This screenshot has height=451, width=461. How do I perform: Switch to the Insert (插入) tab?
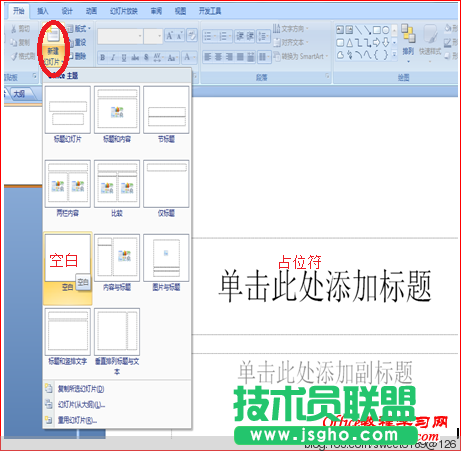click(42, 11)
